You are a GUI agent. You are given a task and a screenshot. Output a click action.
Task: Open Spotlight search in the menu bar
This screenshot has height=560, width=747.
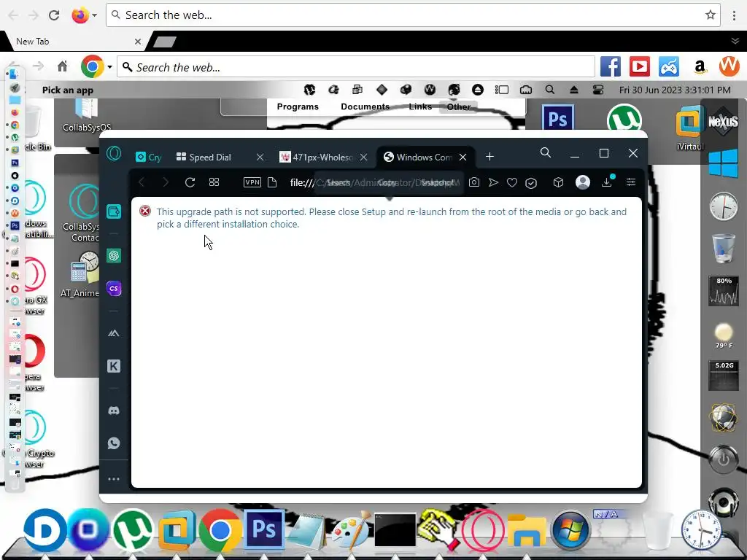click(x=550, y=90)
